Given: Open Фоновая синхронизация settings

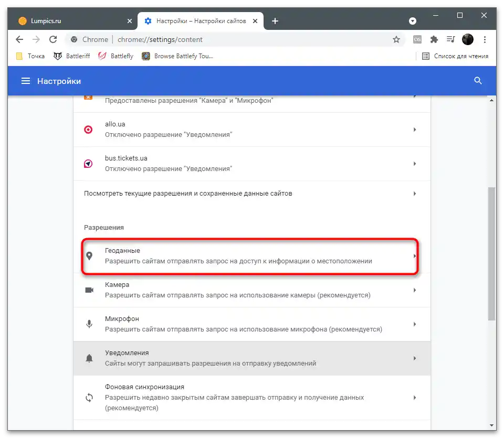Looking at the screenshot, I should (x=252, y=398).
